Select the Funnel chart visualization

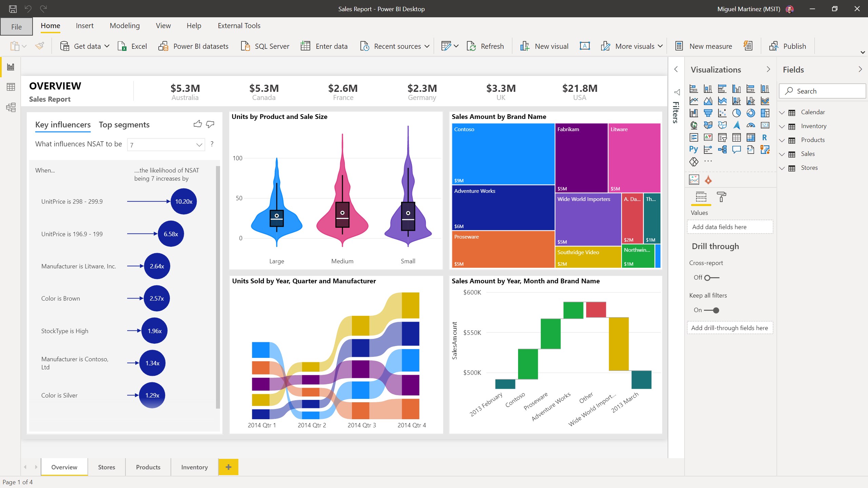pyautogui.click(x=708, y=113)
